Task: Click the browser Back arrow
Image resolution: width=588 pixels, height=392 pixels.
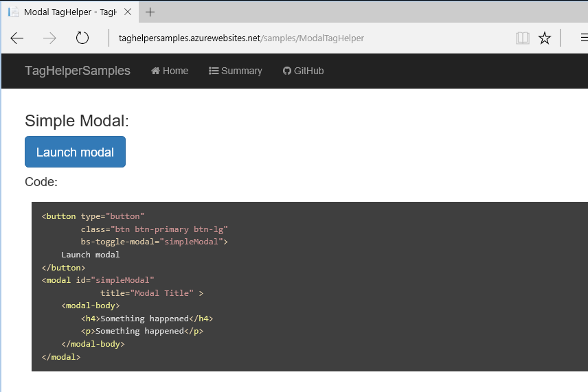Action: click(x=17, y=38)
